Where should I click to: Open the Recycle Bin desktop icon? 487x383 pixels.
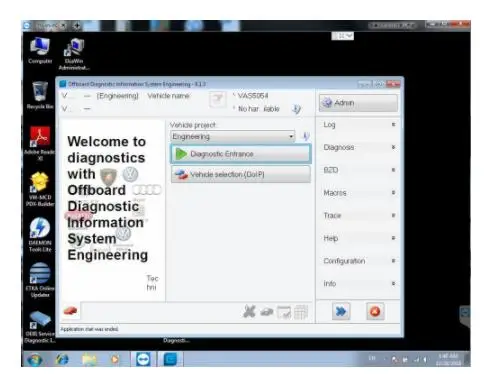point(40,95)
